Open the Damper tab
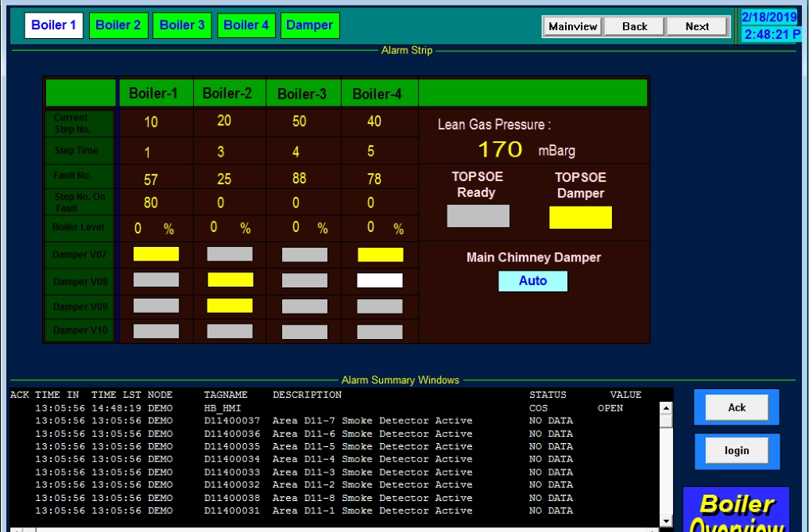Screen dimensions: 809x532 tap(309, 25)
